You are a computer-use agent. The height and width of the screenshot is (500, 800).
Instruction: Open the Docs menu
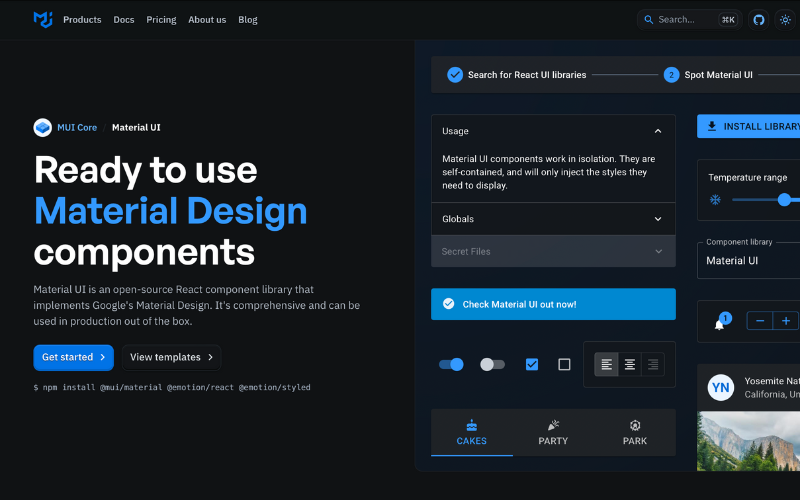[124, 20]
